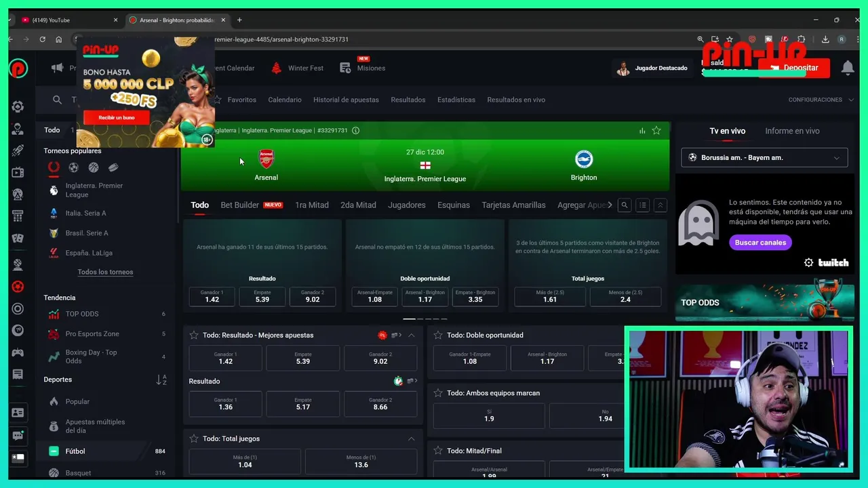Pick Empate odds 5.17 in Resultado
This screenshot has width=868, height=488.
303,404
